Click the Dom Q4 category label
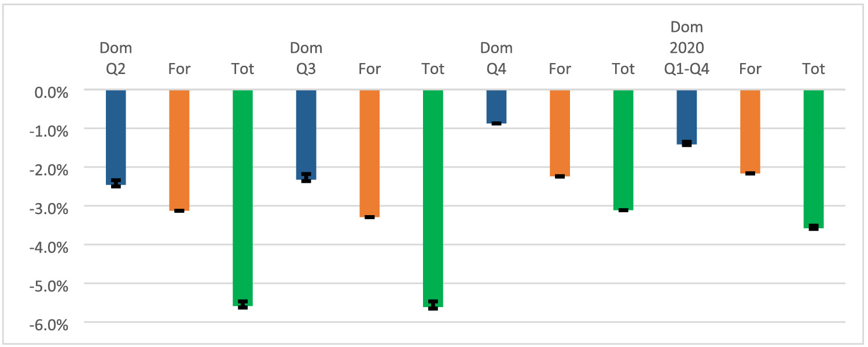This screenshot has width=868, height=347. pyautogui.click(x=496, y=58)
